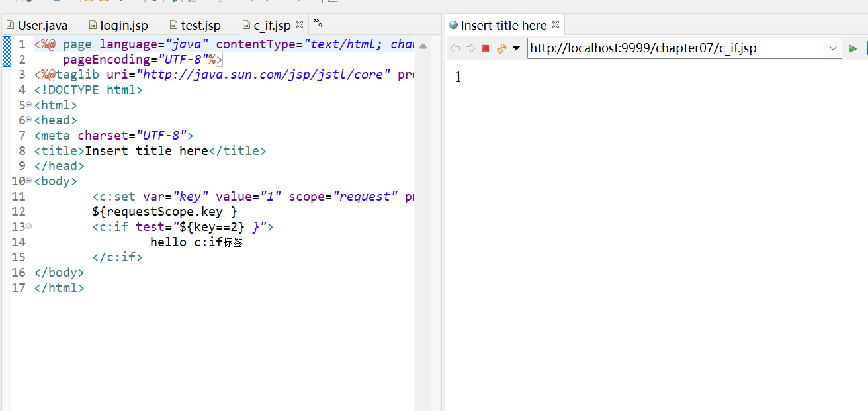Click the opening <html> tag line
Screen dimensions: 868x411
(x=56, y=105)
